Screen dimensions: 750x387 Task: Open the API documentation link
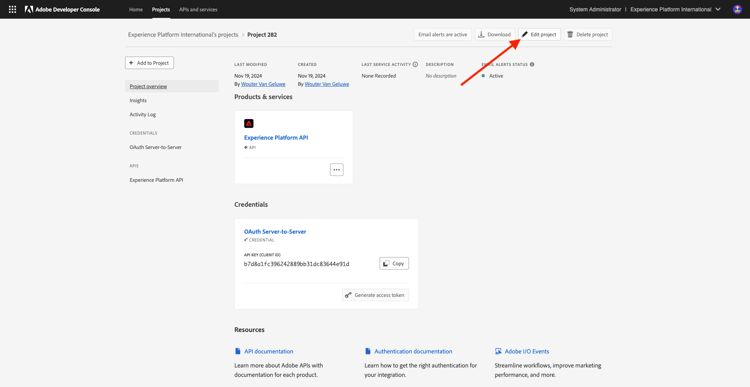point(269,351)
